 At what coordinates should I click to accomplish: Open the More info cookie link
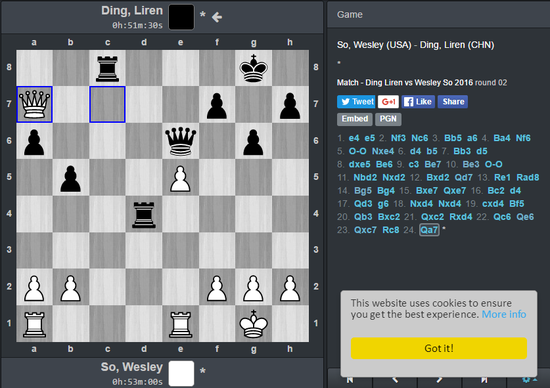[x=504, y=314]
